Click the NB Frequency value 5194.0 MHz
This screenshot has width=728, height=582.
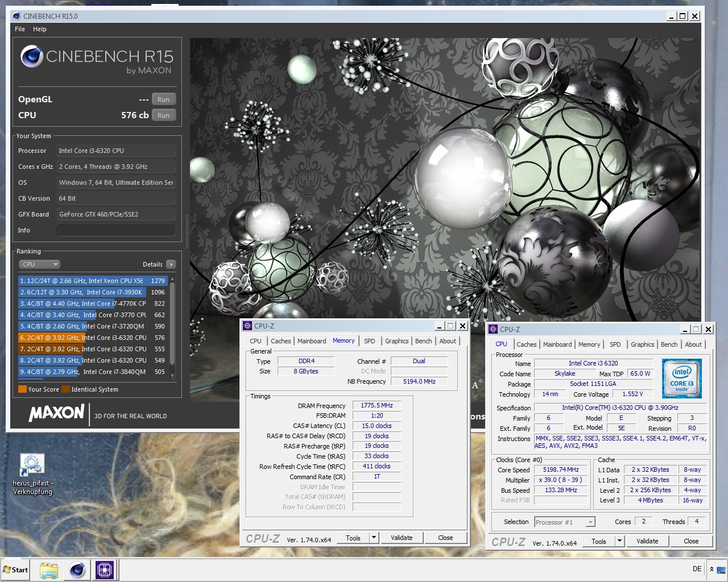coord(419,381)
